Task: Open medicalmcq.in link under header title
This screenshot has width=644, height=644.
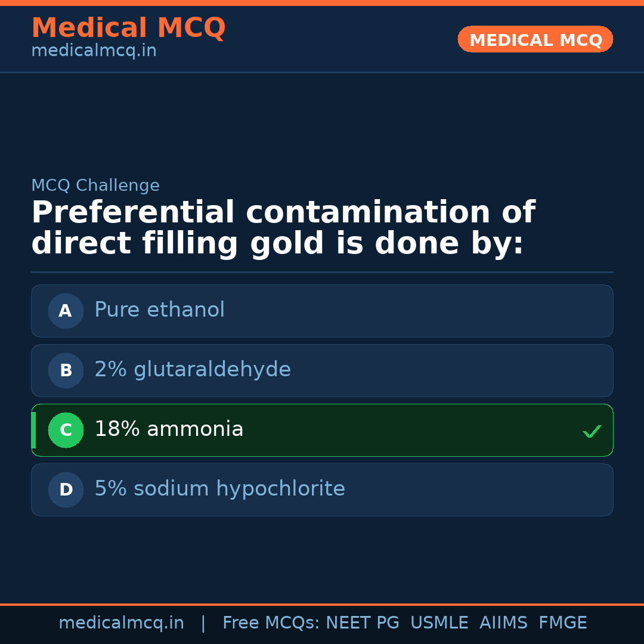Action: click(94, 51)
